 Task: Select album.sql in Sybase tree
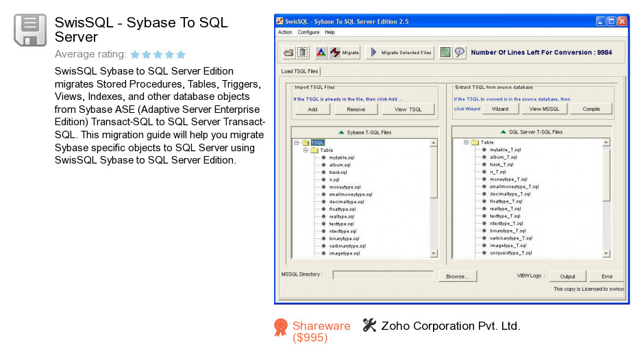click(340, 165)
